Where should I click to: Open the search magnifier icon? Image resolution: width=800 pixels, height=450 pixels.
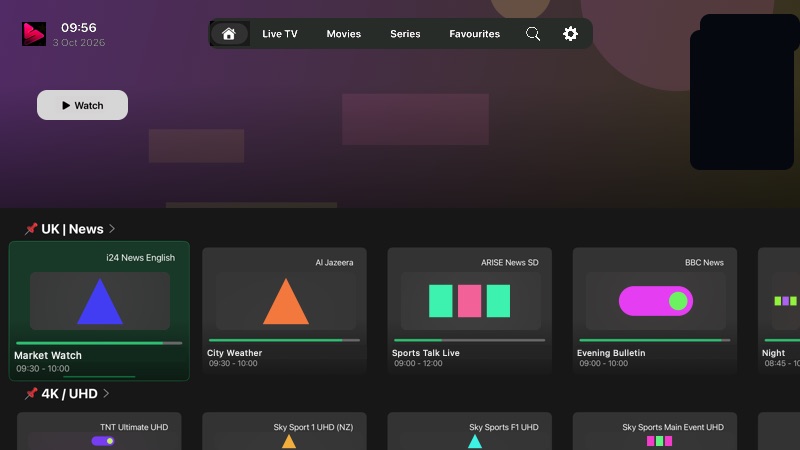533,34
